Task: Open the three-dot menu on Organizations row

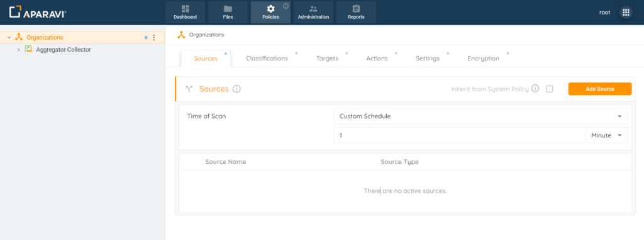Action: pyautogui.click(x=154, y=37)
